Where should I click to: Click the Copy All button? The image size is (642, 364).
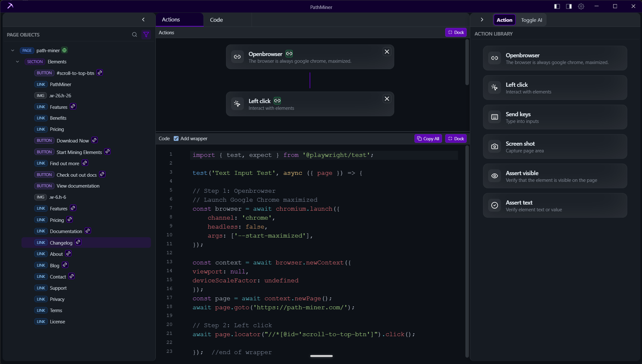(x=428, y=138)
